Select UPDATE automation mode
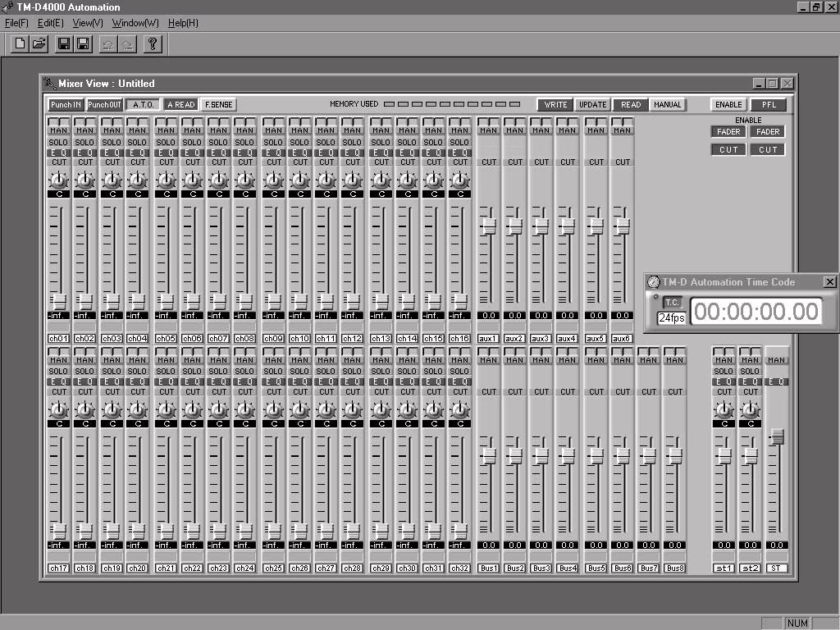840x630 pixels. (592, 104)
